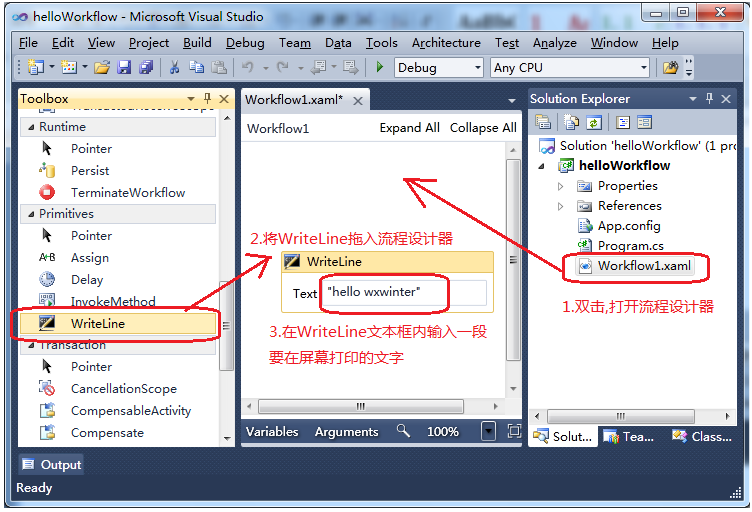752x512 pixels.
Task: Open the Build menu
Action: pyautogui.click(x=197, y=43)
